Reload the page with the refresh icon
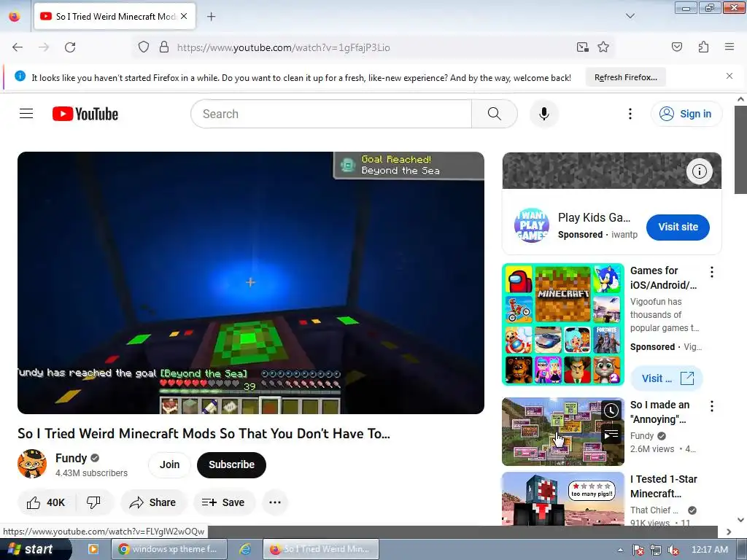This screenshot has height=560, width=747. (x=70, y=47)
